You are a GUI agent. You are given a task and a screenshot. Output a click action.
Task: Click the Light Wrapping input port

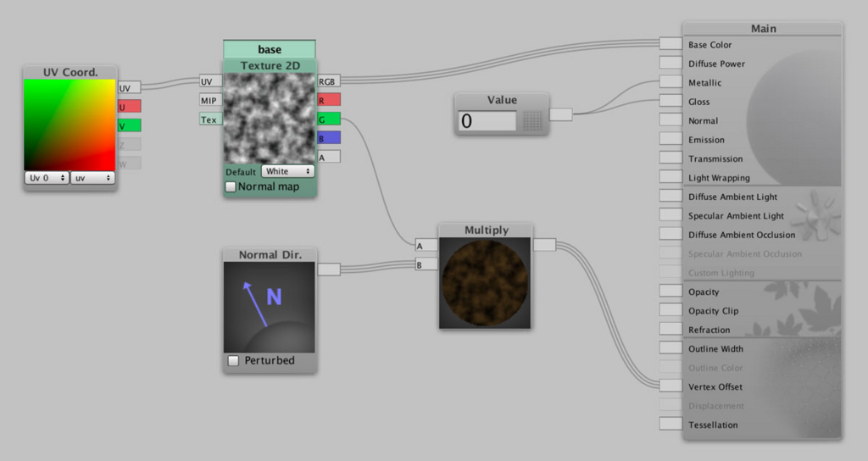click(x=670, y=176)
